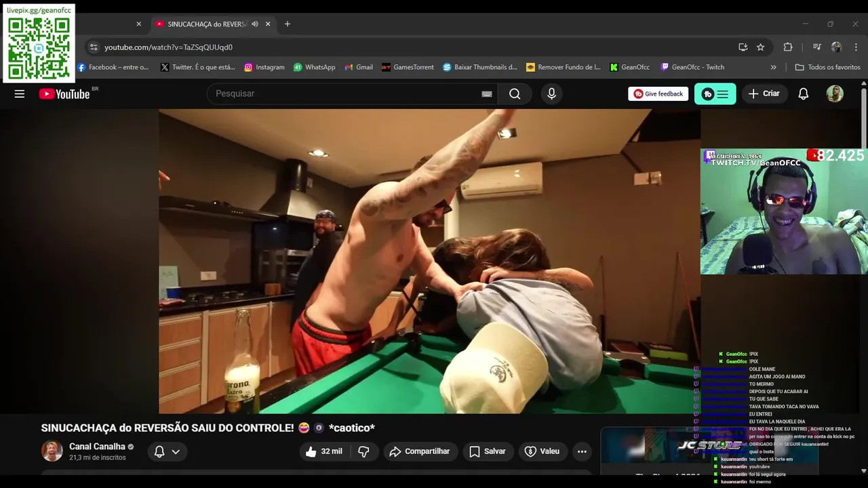
Task: Open the YouTube guide hamburger menu
Action: pyautogui.click(x=20, y=94)
